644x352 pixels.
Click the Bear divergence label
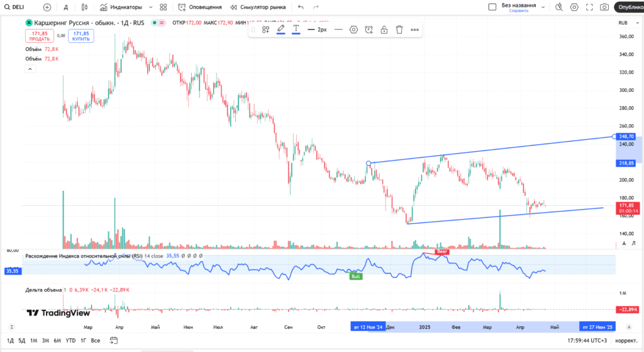(442, 252)
